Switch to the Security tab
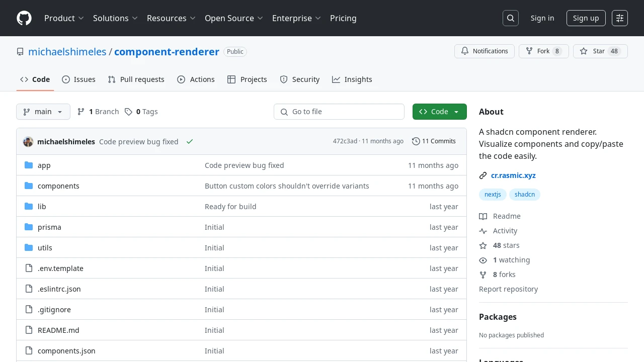 coord(300,79)
